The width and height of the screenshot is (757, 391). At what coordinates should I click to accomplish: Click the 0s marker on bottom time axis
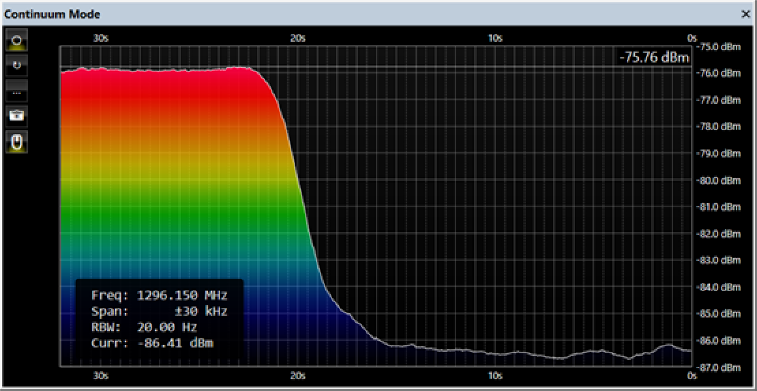[692, 375]
